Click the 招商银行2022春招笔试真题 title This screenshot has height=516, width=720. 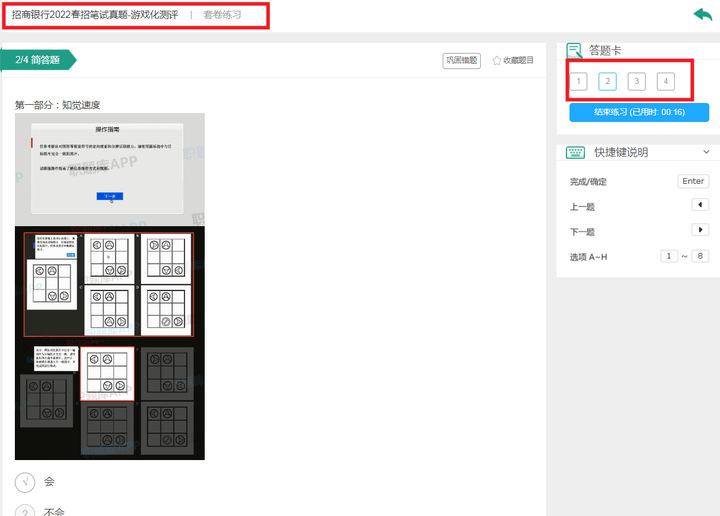point(95,15)
